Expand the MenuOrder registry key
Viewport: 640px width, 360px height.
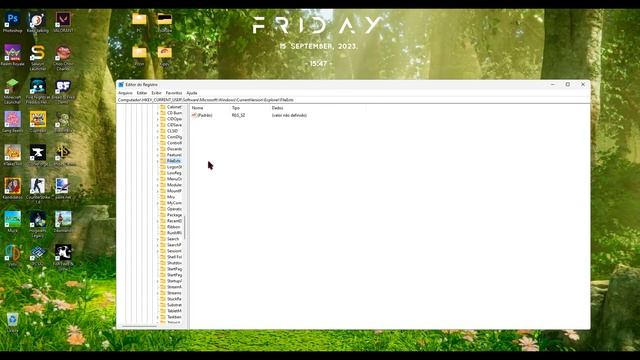(158, 179)
